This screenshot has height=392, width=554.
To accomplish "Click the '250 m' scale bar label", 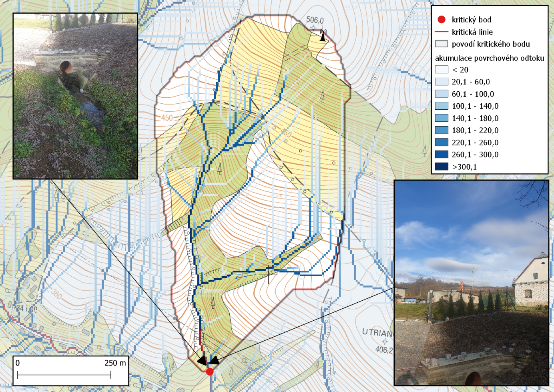I will 115,363.
